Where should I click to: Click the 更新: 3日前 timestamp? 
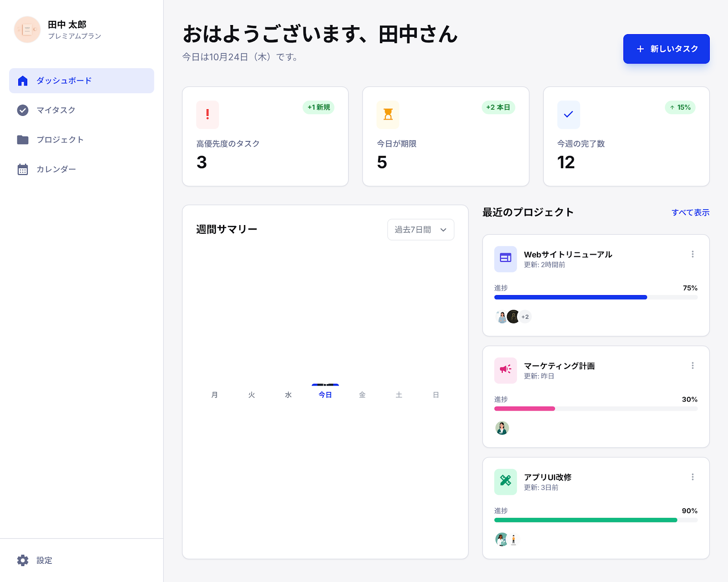[541, 487]
